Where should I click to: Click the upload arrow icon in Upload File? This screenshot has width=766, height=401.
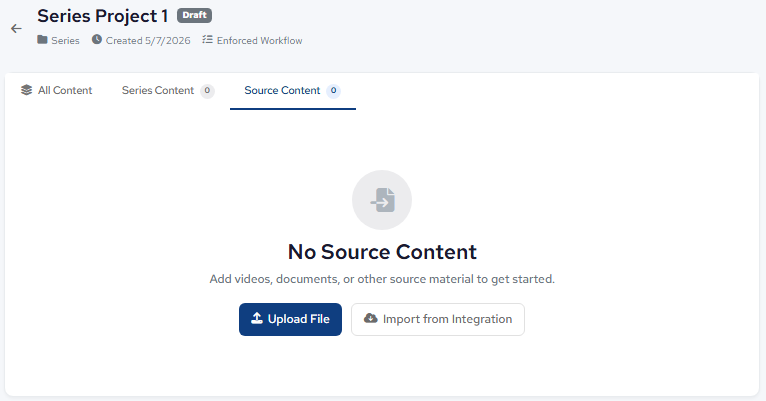click(x=257, y=318)
